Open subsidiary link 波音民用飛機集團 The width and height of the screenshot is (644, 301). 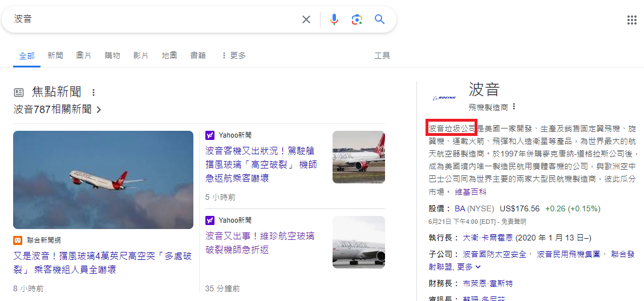point(569,254)
